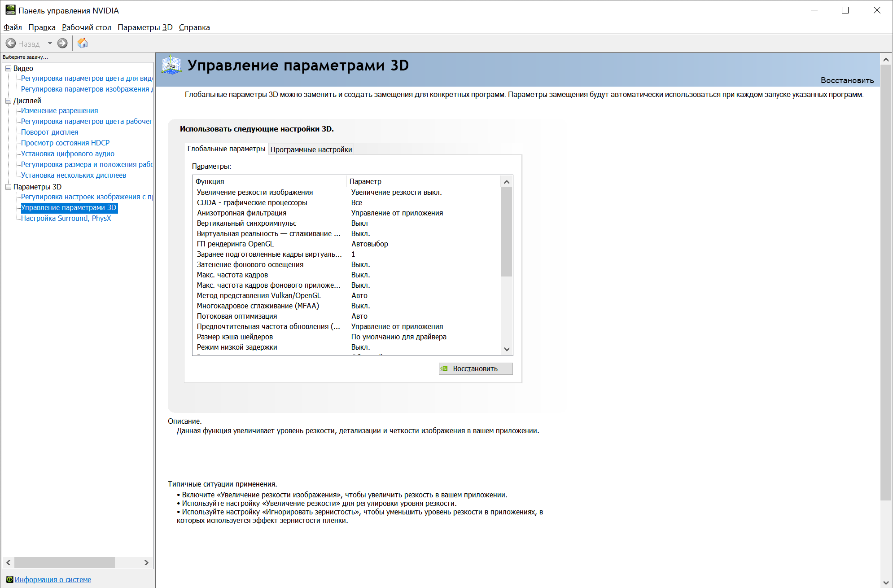Switch to Программные настройки tab

[x=311, y=149]
